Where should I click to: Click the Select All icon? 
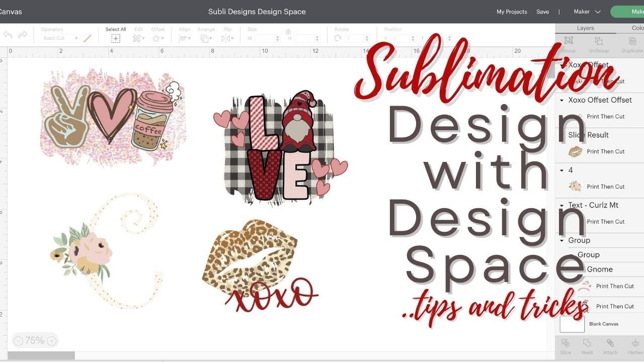(116, 38)
